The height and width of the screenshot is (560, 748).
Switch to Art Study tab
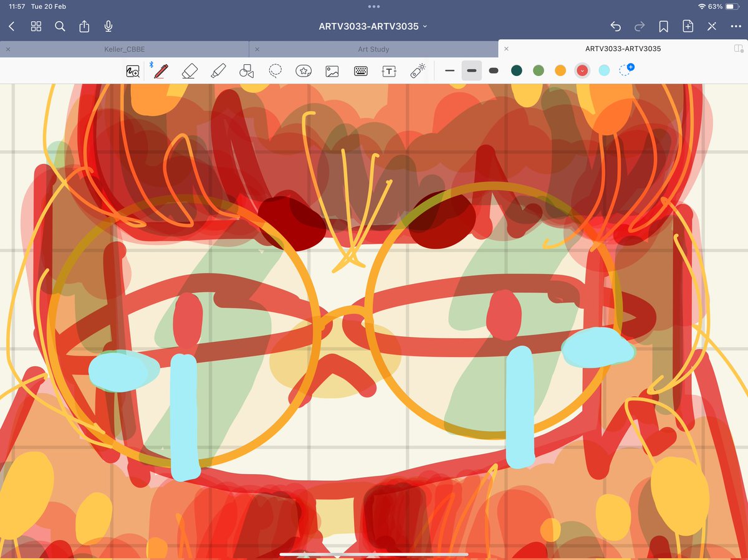[x=374, y=49]
